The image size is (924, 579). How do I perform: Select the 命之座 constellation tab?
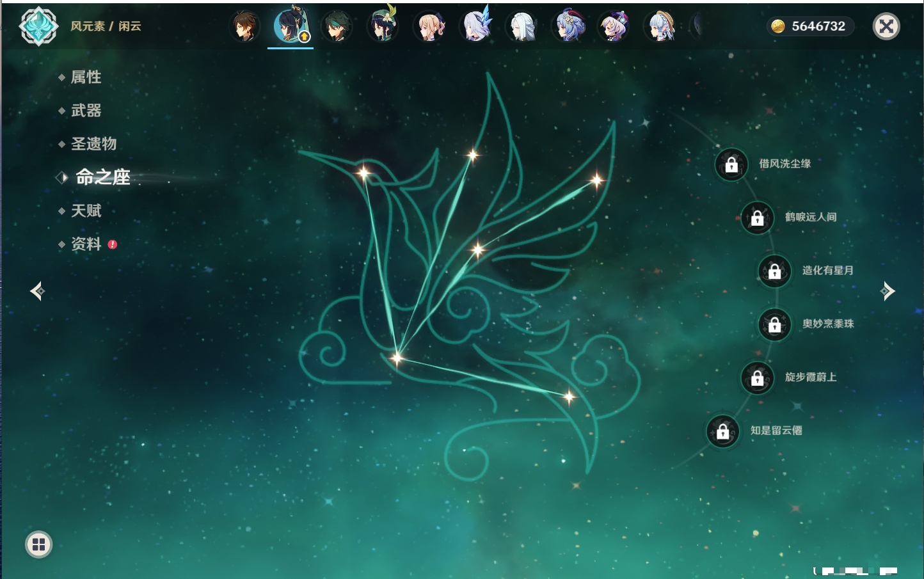point(103,177)
